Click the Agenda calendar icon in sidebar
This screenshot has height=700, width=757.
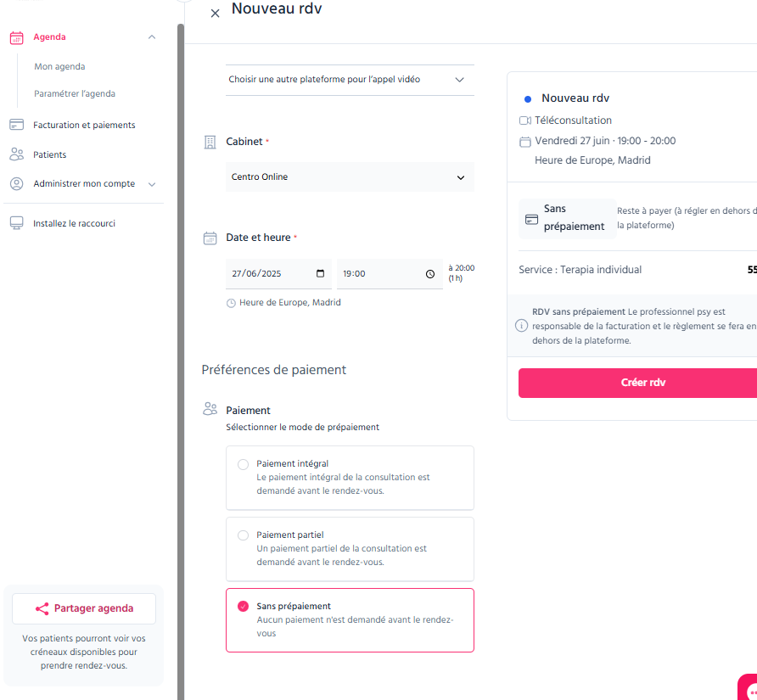point(16,37)
